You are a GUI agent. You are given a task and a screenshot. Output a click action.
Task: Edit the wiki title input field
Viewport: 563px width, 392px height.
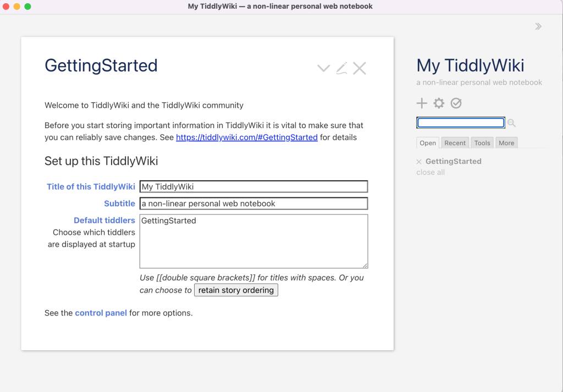(254, 187)
